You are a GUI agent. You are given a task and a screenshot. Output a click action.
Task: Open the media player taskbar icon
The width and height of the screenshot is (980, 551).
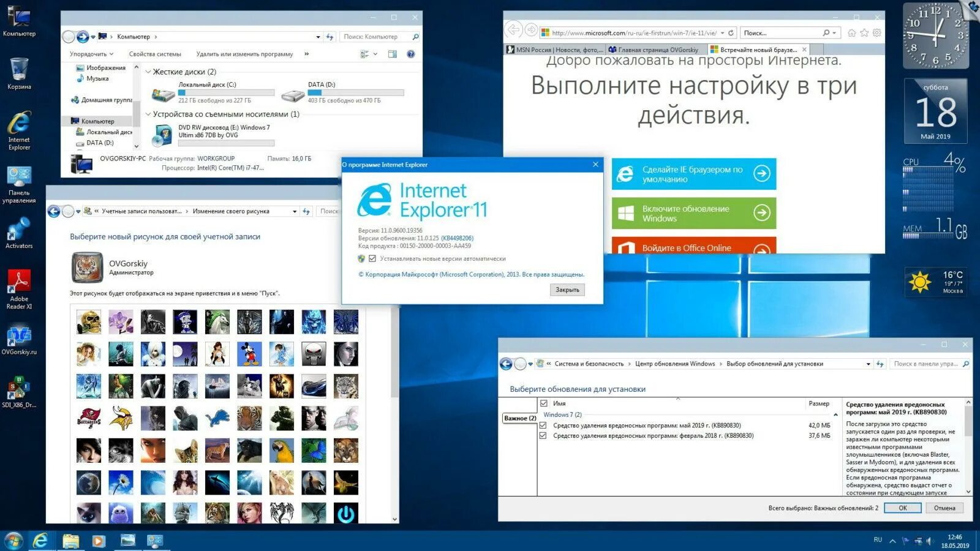98,541
